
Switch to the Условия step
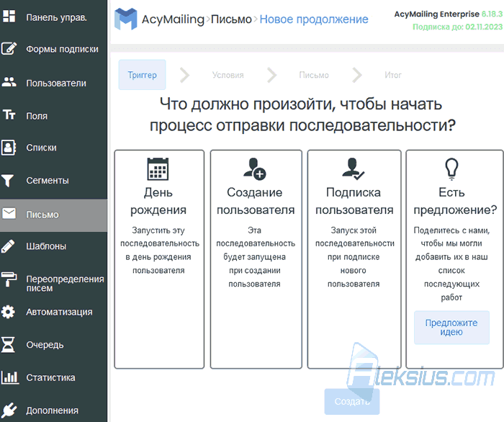[x=228, y=75]
